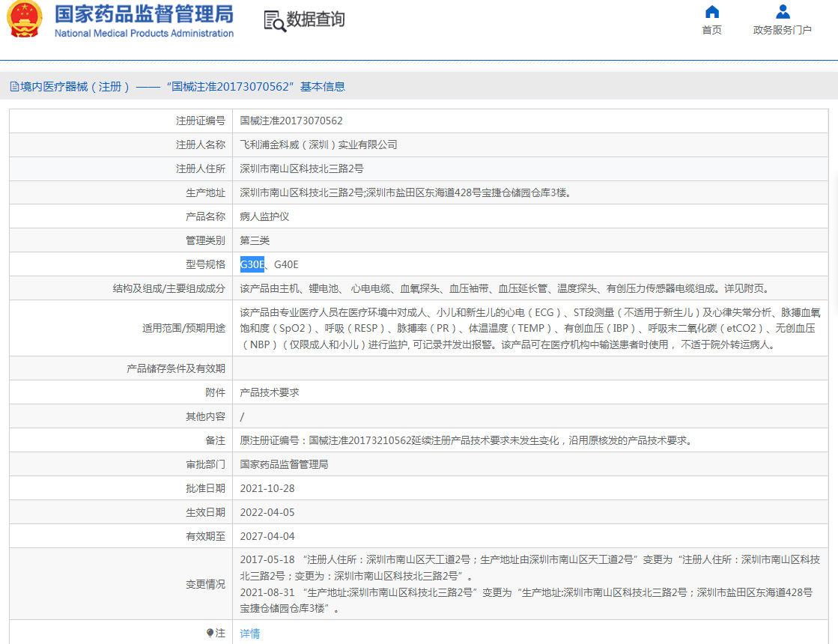Viewport: 838px width, 644px height.
Task: Click expiry date 2027-04-04
Action: click(x=267, y=536)
